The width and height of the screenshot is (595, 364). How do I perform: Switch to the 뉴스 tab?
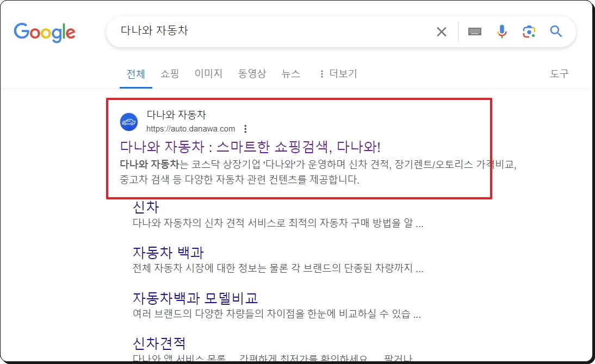coord(291,73)
